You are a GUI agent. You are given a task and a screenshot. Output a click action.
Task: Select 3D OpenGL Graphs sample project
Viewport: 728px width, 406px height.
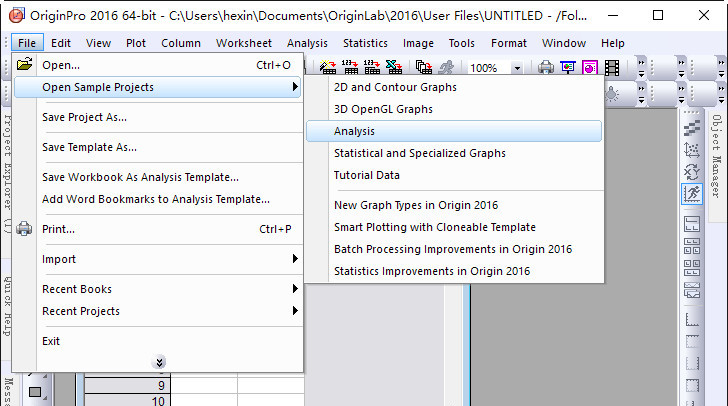click(x=454, y=109)
